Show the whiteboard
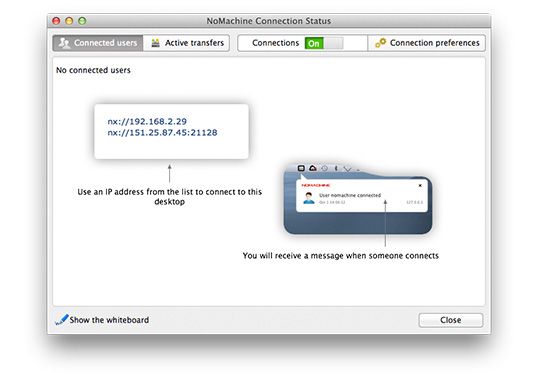 (x=109, y=320)
